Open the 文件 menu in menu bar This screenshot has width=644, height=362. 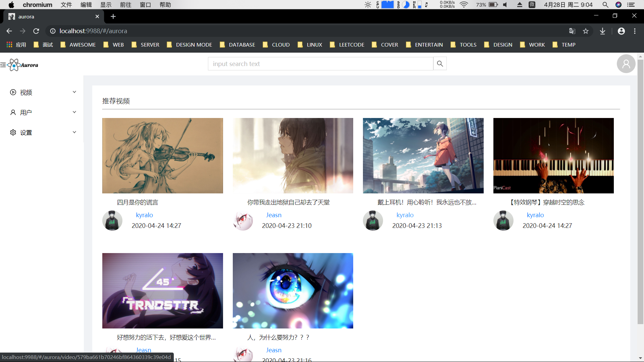tap(66, 5)
